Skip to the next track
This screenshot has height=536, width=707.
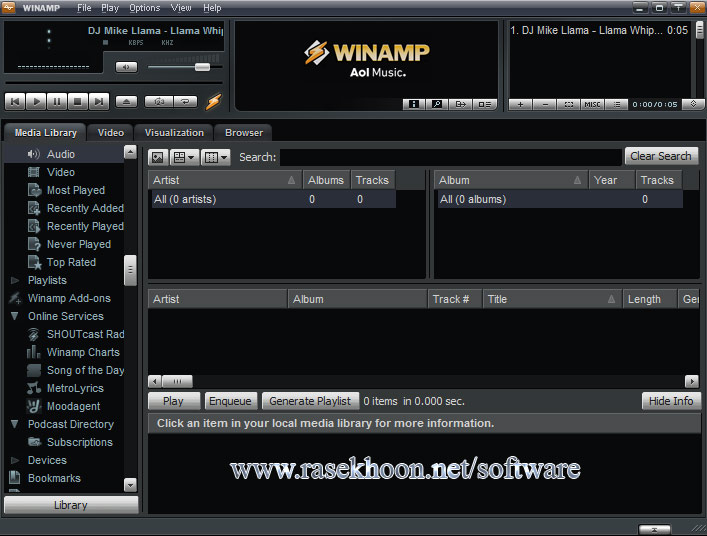[98, 101]
